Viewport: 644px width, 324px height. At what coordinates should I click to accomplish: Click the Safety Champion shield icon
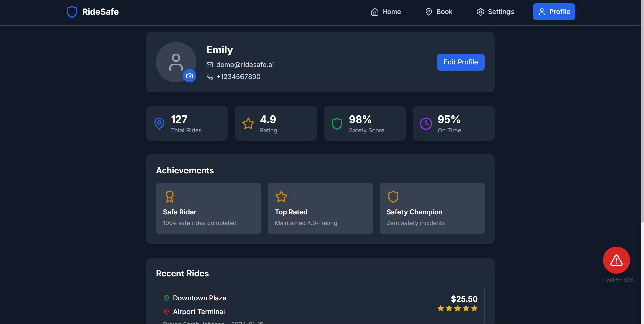pyautogui.click(x=393, y=197)
